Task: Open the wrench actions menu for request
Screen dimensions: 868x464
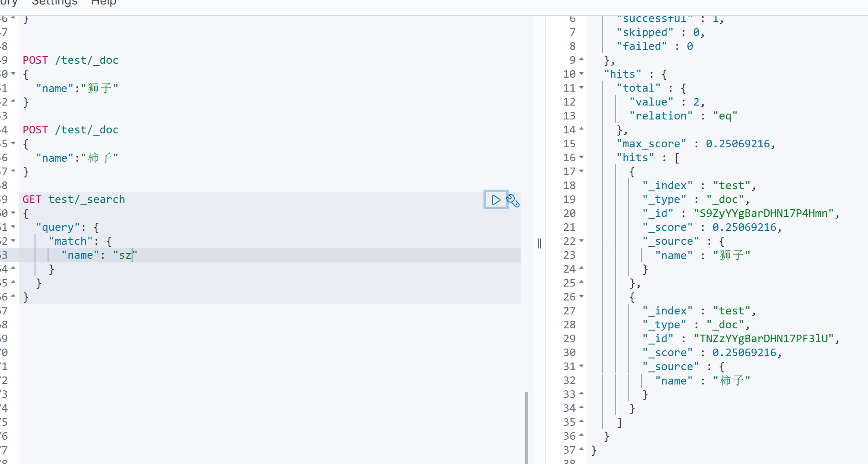Action: pyautogui.click(x=513, y=200)
